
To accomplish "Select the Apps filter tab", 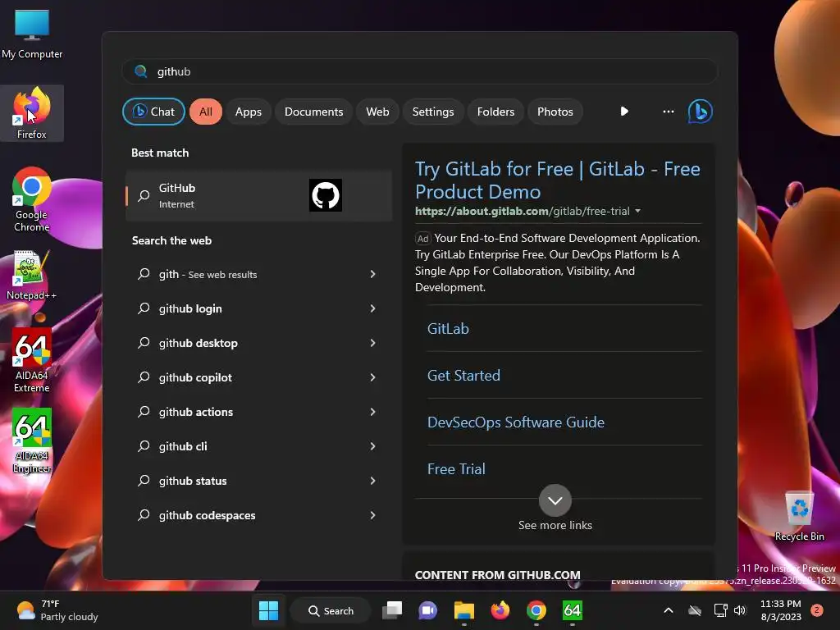I will pyautogui.click(x=248, y=112).
